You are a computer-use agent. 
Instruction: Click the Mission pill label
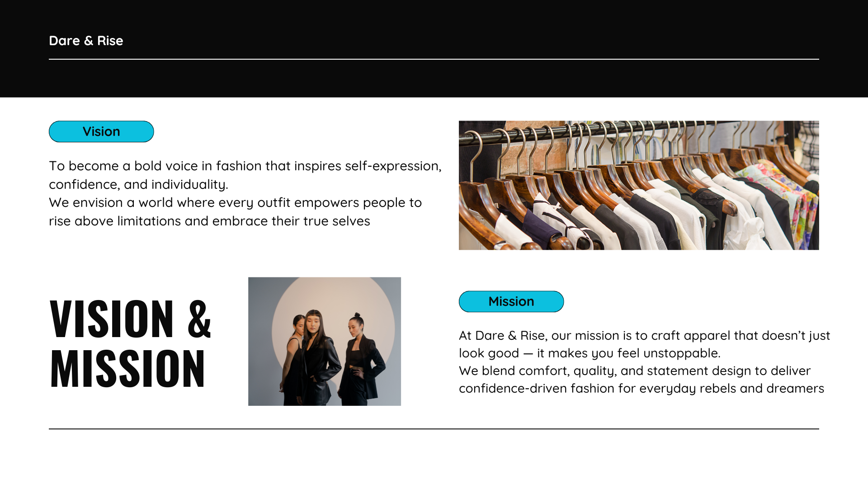[x=511, y=301]
